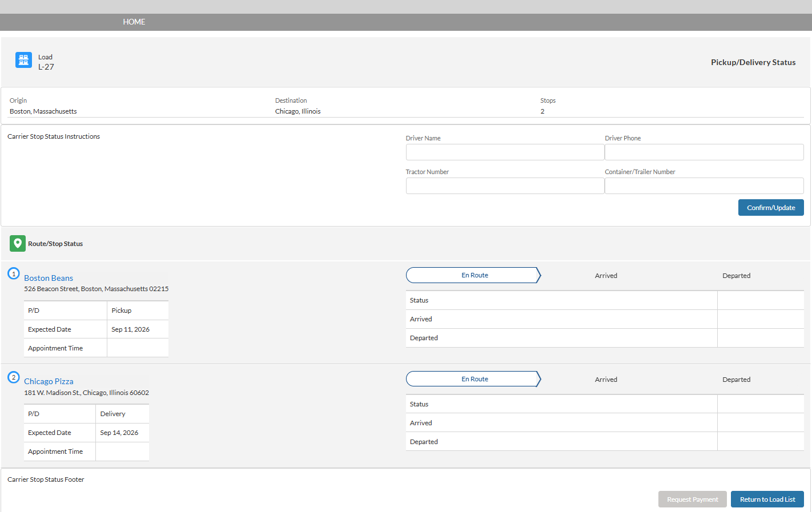Click the Sep 11, 2026 expected date
Viewport: 812px width, 512px height.
tap(130, 329)
